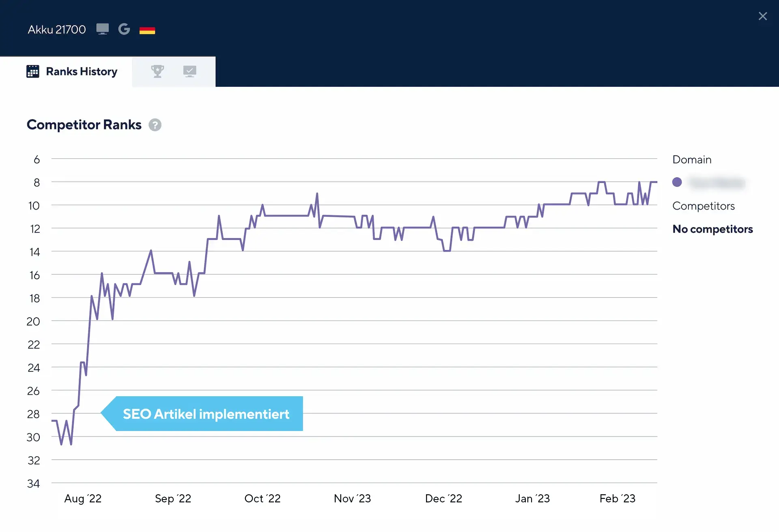Toggle the purple domain legend dot
779x532 pixels.
point(677,182)
